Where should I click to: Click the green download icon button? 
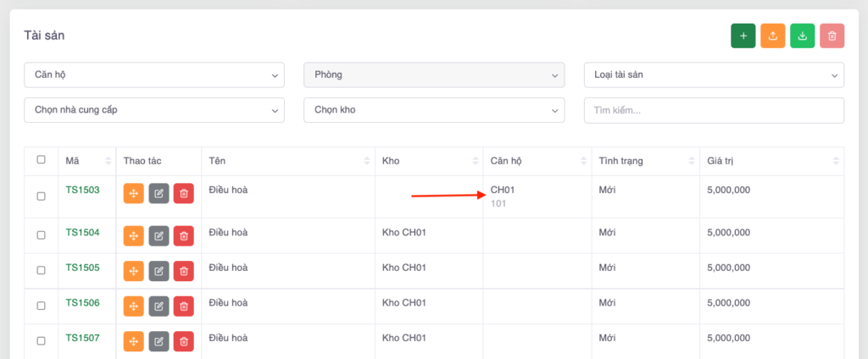(x=802, y=36)
